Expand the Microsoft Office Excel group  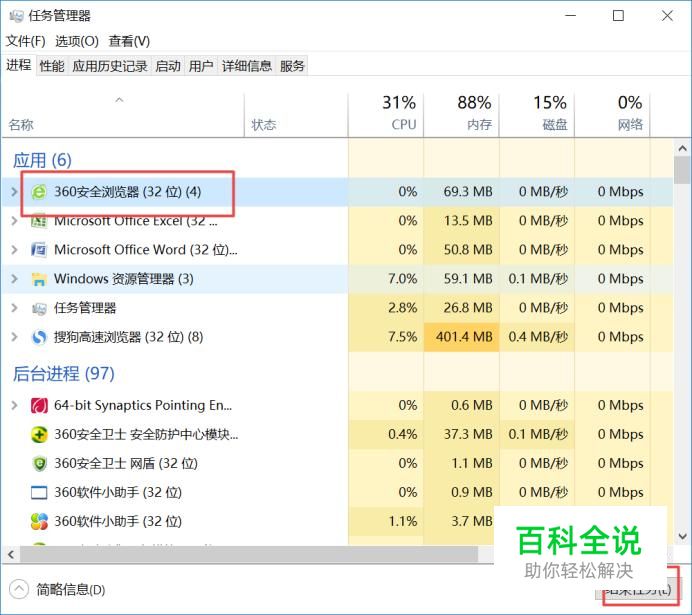(x=14, y=221)
